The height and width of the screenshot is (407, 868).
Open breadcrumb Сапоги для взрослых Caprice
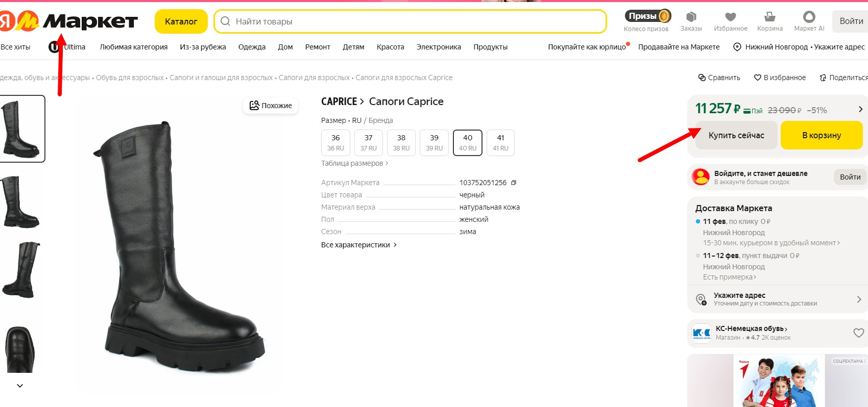click(x=404, y=78)
